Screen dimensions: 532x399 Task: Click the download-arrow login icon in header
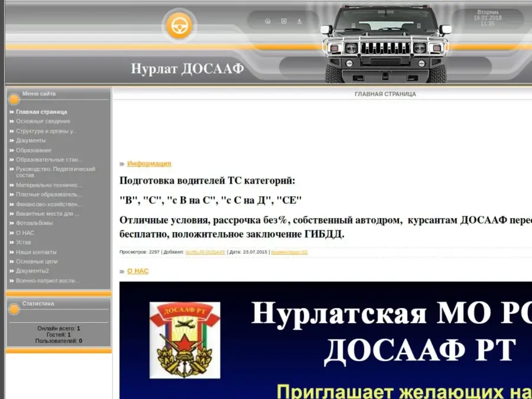[299, 21]
